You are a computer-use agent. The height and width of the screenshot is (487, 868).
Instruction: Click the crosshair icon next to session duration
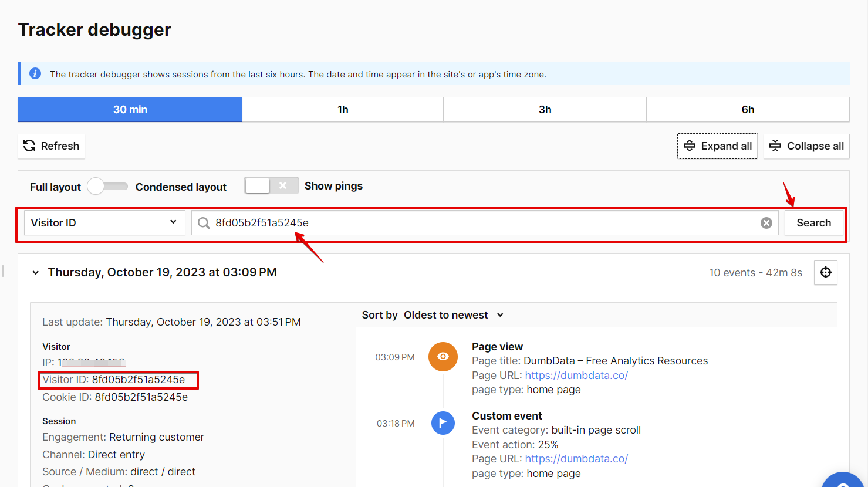[825, 272]
